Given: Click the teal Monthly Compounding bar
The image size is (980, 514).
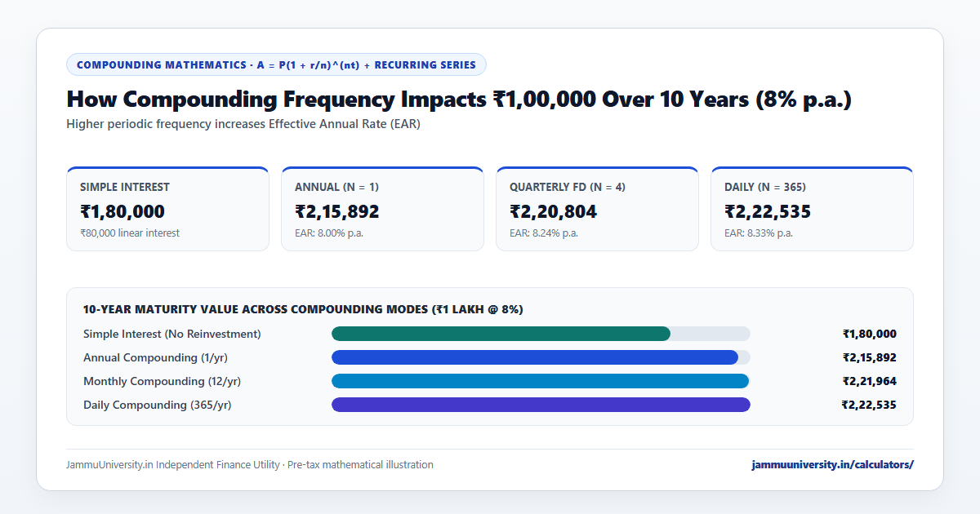Looking at the screenshot, I should click(540, 381).
